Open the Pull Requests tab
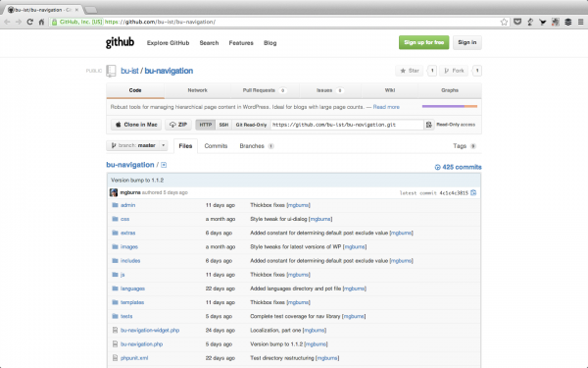The width and height of the screenshot is (588, 368). pyautogui.click(x=265, y=90)
